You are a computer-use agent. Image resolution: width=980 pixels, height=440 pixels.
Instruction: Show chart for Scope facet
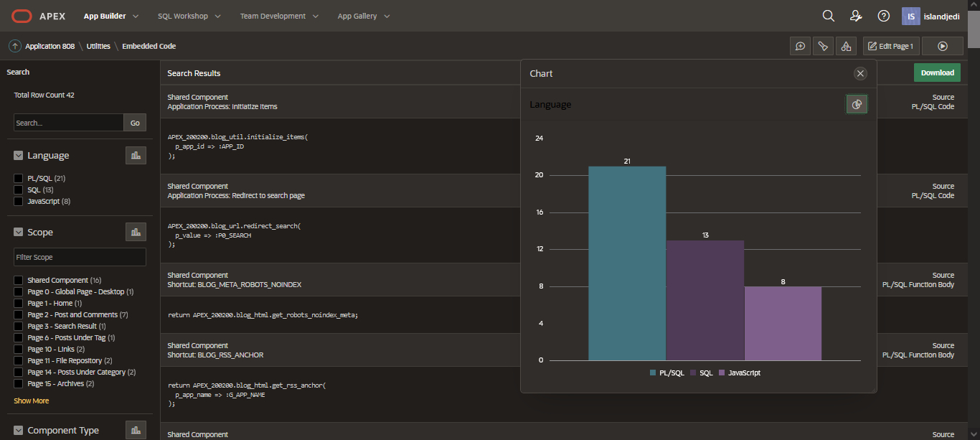tap(136, 232)
